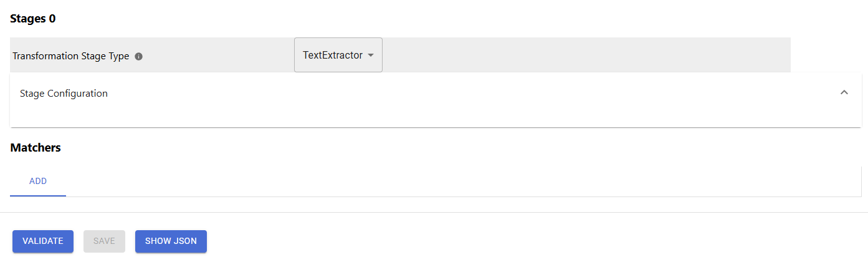Open the SHOW JSON view
Viewport: 868px width, 262px height.
(171, 241)
